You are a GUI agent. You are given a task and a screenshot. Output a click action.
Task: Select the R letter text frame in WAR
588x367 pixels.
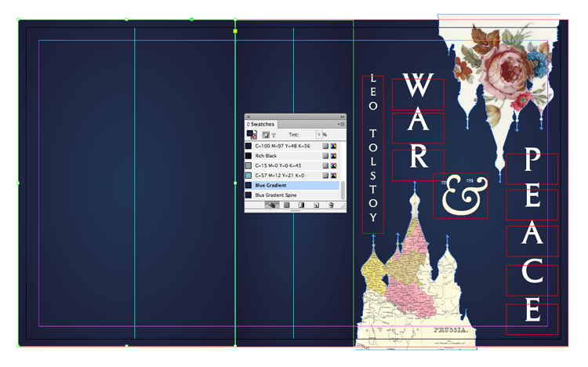418,165
